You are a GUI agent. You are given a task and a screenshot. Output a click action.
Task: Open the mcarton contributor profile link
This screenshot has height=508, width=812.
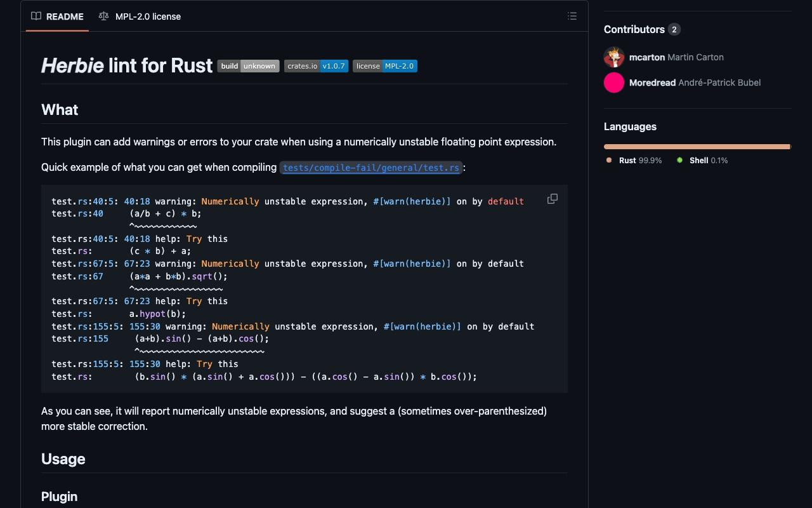[x=647, y=57]
